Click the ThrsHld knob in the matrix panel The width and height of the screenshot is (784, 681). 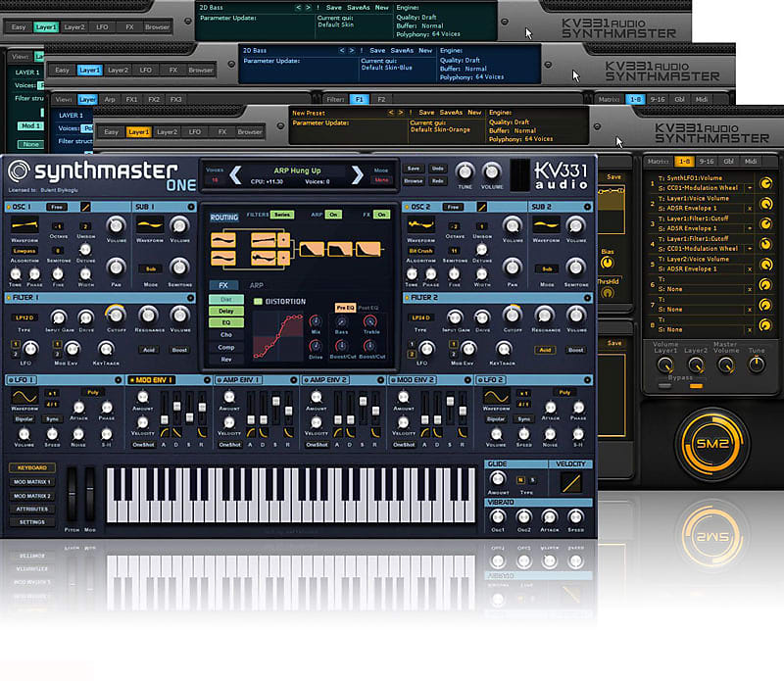pos(608,294)
